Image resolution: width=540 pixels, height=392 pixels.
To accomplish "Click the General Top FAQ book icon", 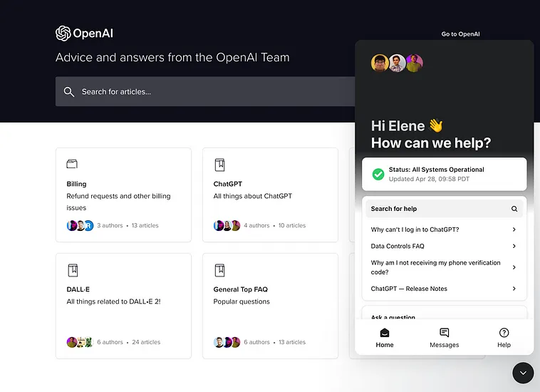I will (x=219, y=270).
